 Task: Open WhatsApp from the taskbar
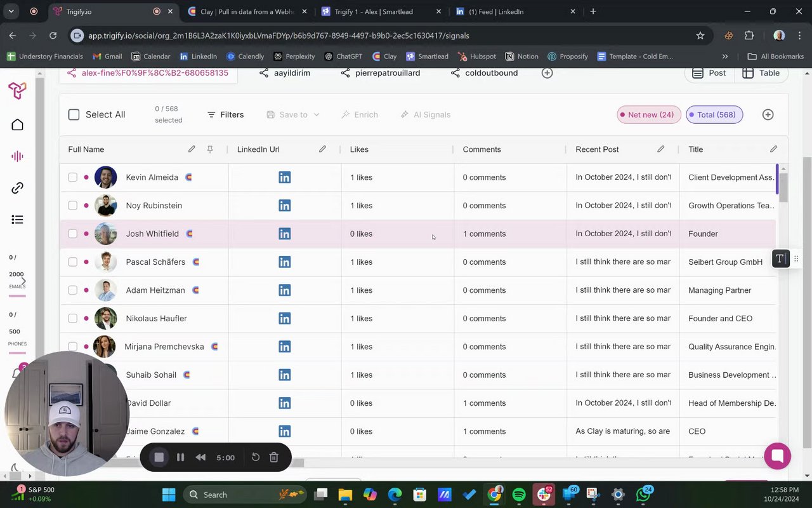[x=643, y=495]
